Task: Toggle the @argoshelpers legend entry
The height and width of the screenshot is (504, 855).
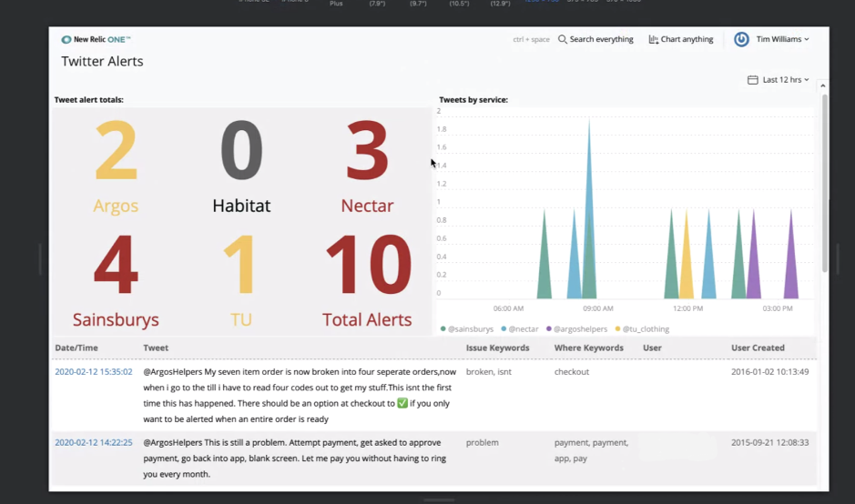Action: coord(576,329)
